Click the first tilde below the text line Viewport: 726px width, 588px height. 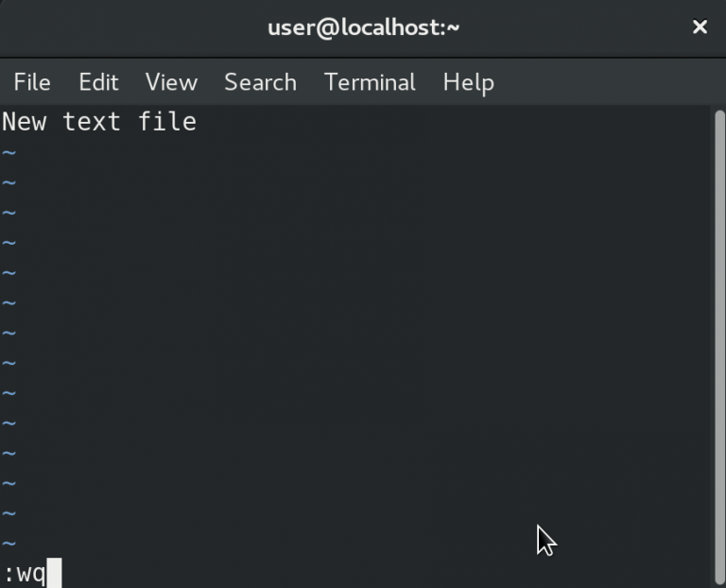pyautogui.click(x=9, y=152)
